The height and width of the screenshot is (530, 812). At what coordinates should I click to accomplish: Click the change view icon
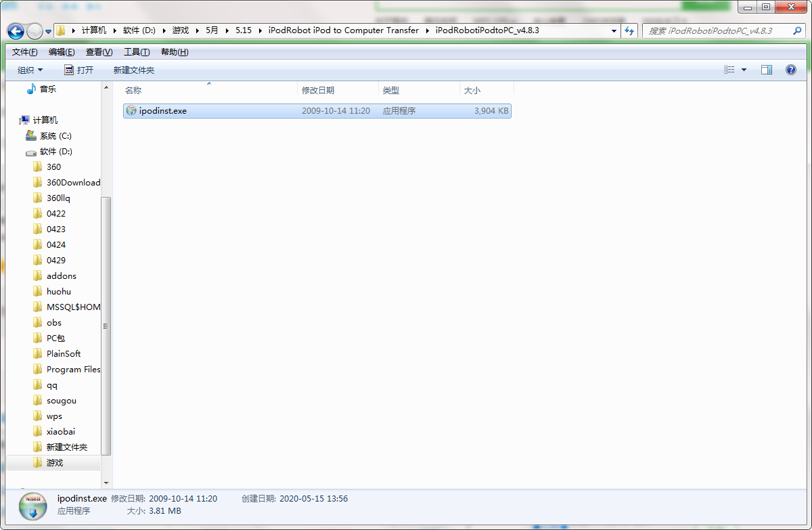[729, 70]
